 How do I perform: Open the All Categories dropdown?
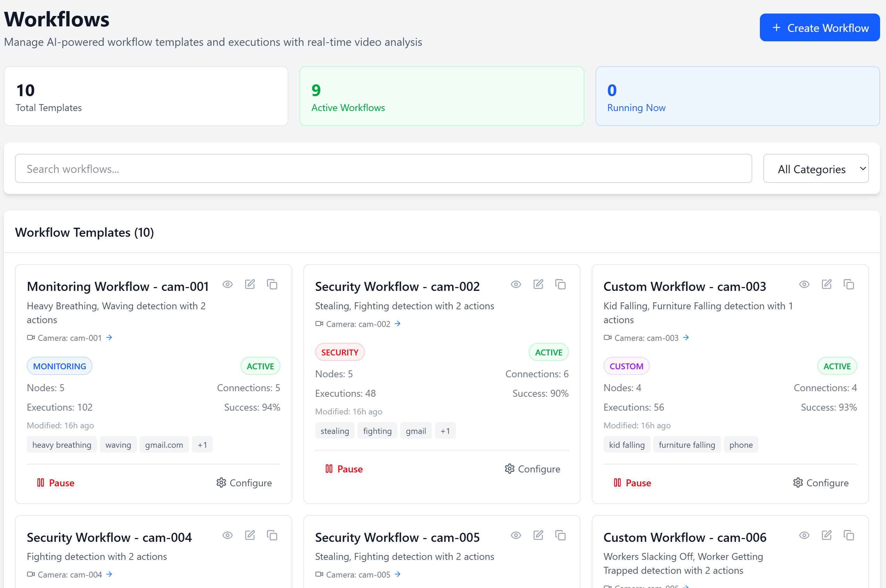point(816,169)
